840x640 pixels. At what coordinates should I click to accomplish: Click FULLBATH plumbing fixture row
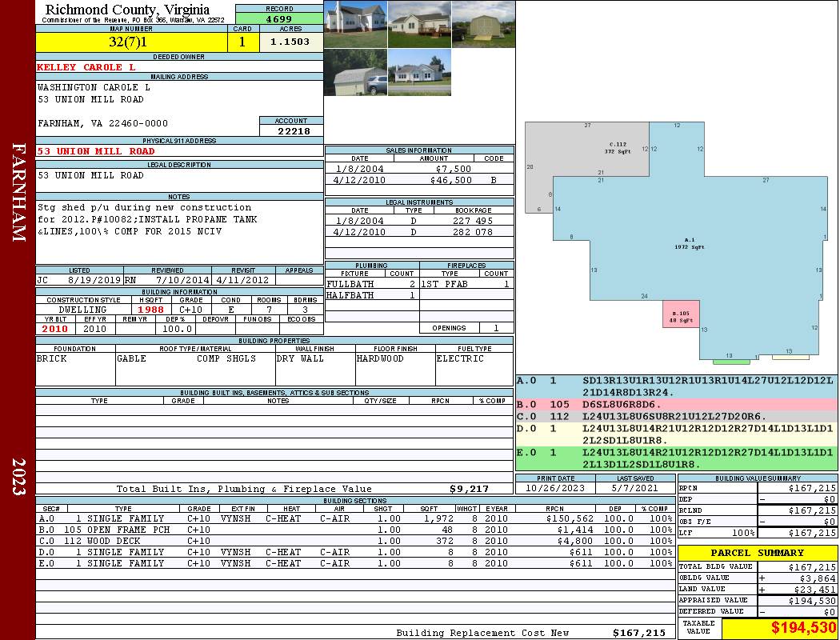click(x=372, y=284)
